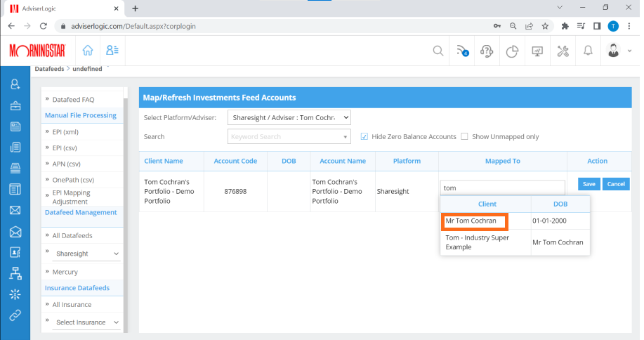Go to the Home icon
This screenshot has height=340, width=644.
(x=88, y=51)
